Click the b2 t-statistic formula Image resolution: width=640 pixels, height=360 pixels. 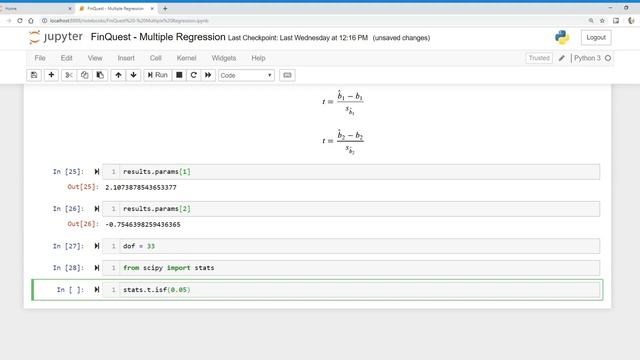pyautogui.click(x=343, y=141)
